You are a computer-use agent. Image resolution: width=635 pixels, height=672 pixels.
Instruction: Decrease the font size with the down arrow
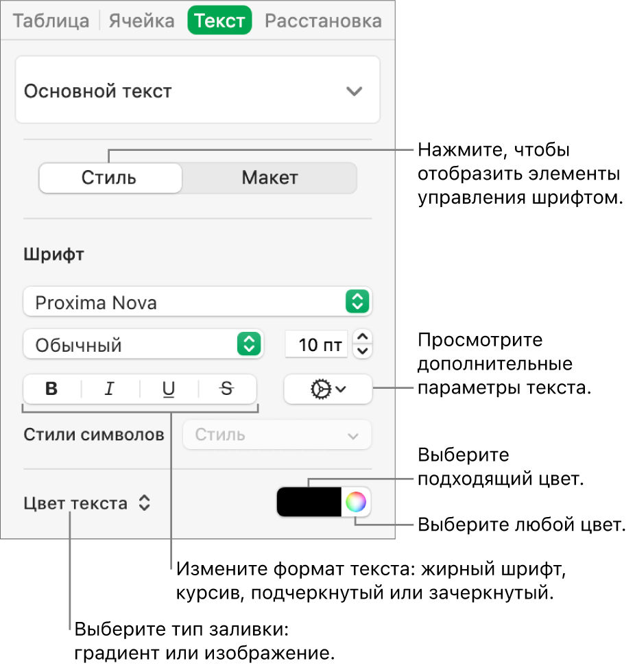(x=363, y=351)
